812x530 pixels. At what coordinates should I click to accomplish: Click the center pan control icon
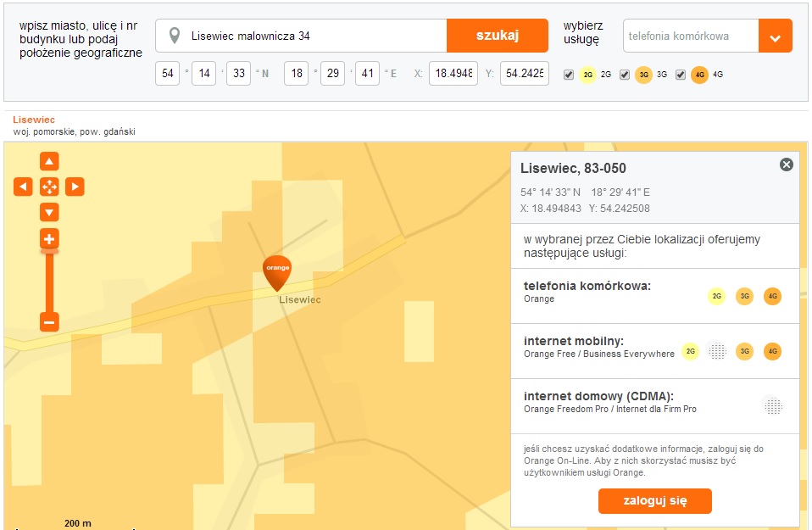(49, 187)
